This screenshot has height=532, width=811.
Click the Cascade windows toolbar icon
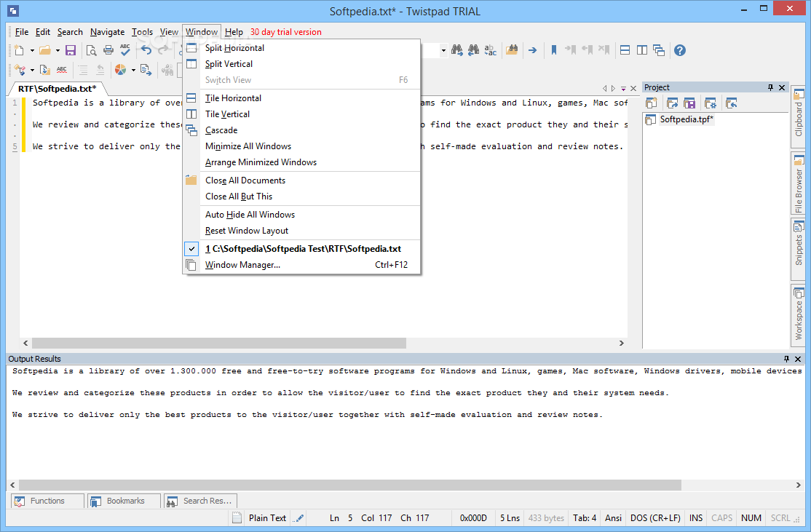pos(659,50)
